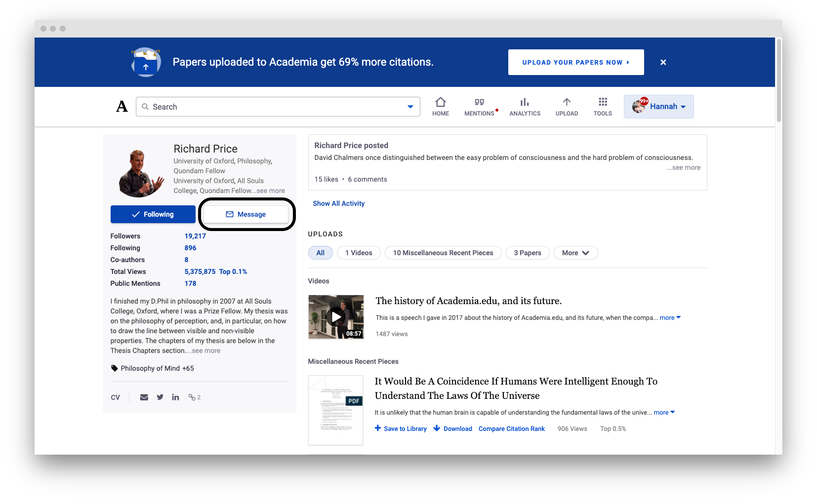817x504 pixels.
Task: Click Save to Library
Action: [401, 428]
